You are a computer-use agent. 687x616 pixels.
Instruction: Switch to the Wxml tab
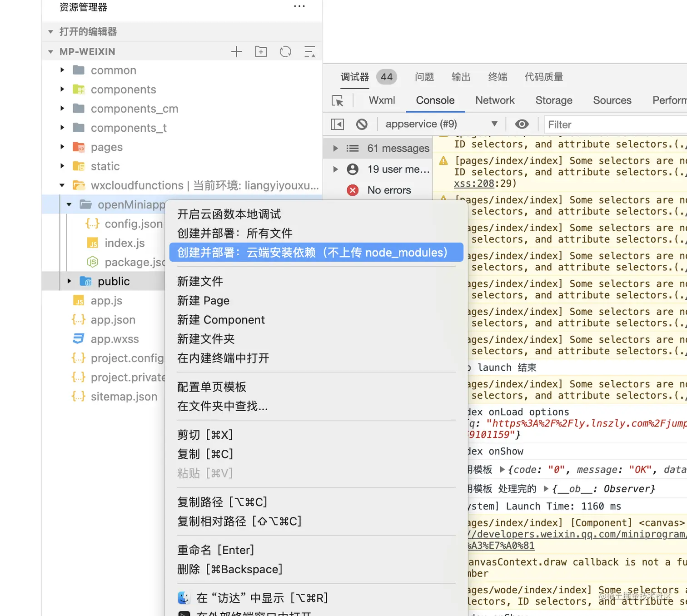coord(382,100)
